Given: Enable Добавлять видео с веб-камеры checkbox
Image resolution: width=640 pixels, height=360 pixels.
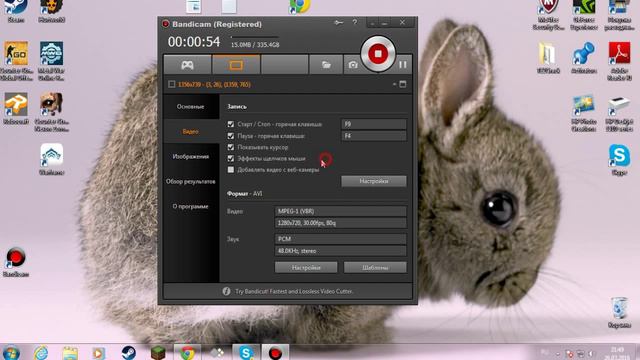Looking at the screenshot, I should [x=231, y=170].
